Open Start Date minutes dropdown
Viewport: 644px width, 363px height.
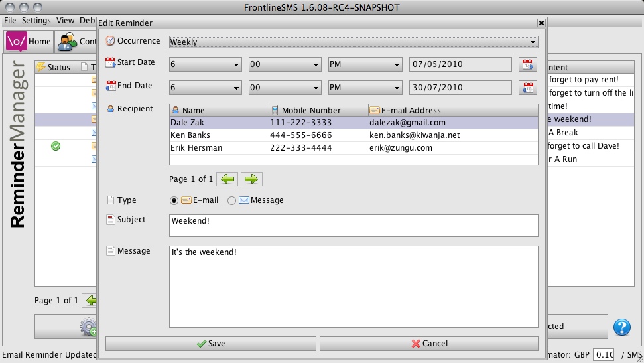pyautogui.click(x=285, y=64)
